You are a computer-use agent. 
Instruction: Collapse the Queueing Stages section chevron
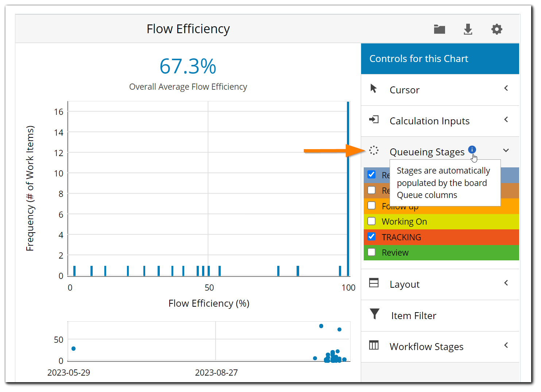pyautogui.click(x=506, y=150)
